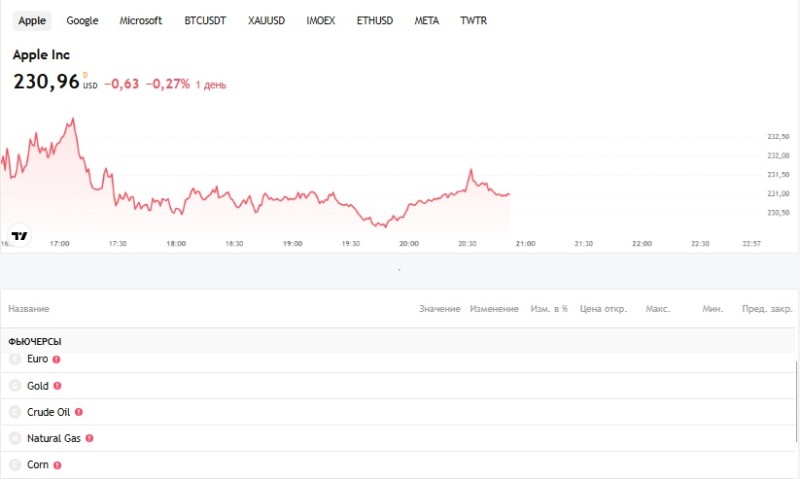Image resolution: width=800 pixels, height=479 pixels.
Task: Open the XAUUSD tab
Action: 266,21
